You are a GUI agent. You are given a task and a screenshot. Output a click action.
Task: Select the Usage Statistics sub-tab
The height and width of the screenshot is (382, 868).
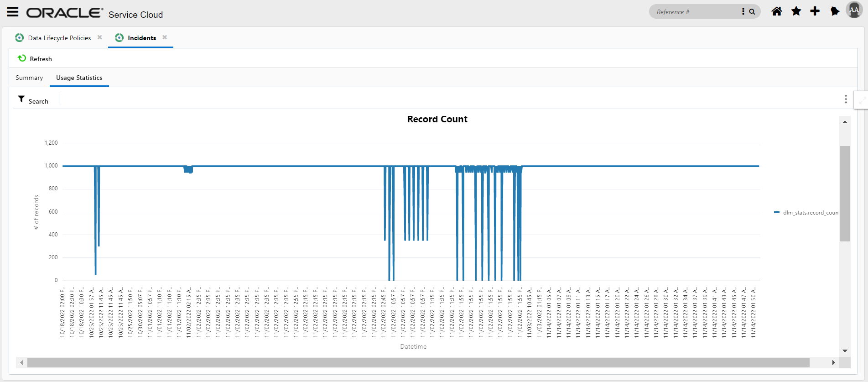tap(79, 78)
